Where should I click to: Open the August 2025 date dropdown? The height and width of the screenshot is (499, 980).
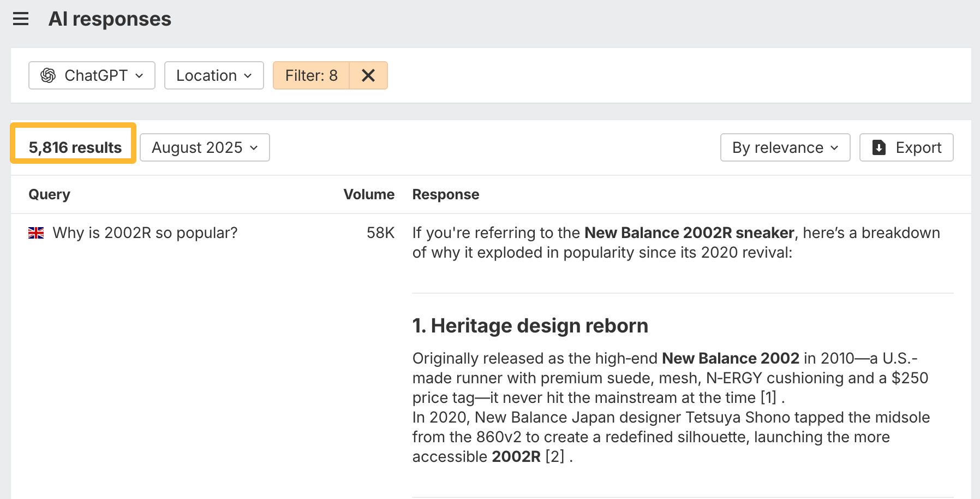pyautogui.click(x=205, y=147)
